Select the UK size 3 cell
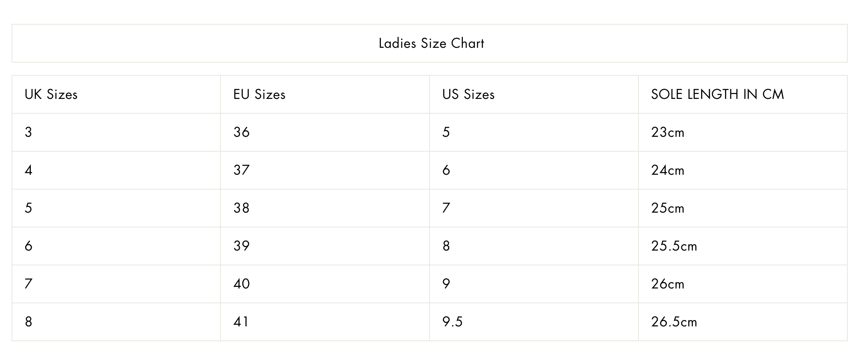The height and width of the screenshot is (361, 868). [x=28, y=132]
